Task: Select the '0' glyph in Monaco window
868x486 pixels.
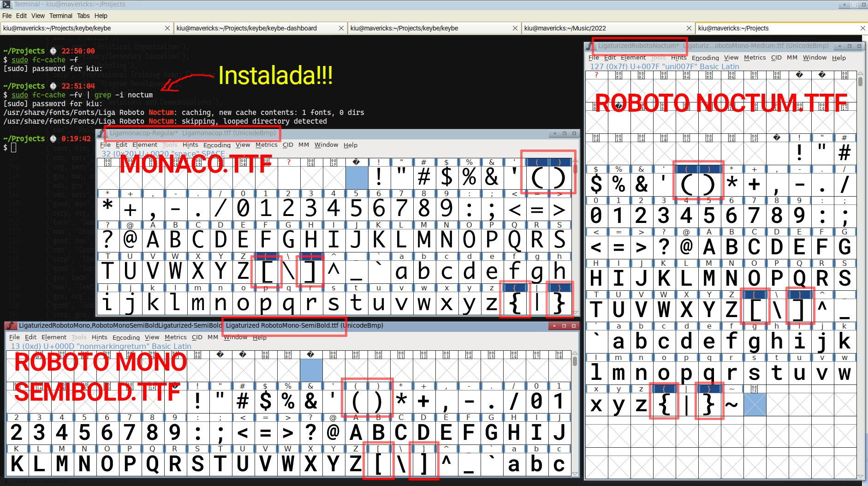Action: pos(243,209)
